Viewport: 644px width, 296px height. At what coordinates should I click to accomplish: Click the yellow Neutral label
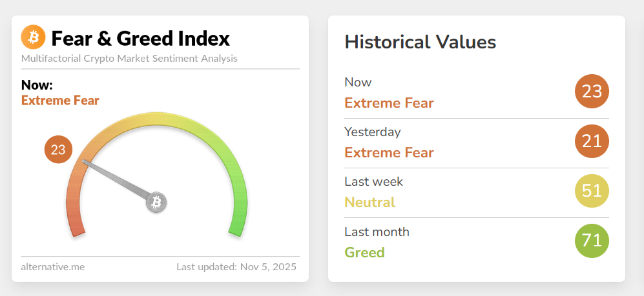(x=369, y=202)
